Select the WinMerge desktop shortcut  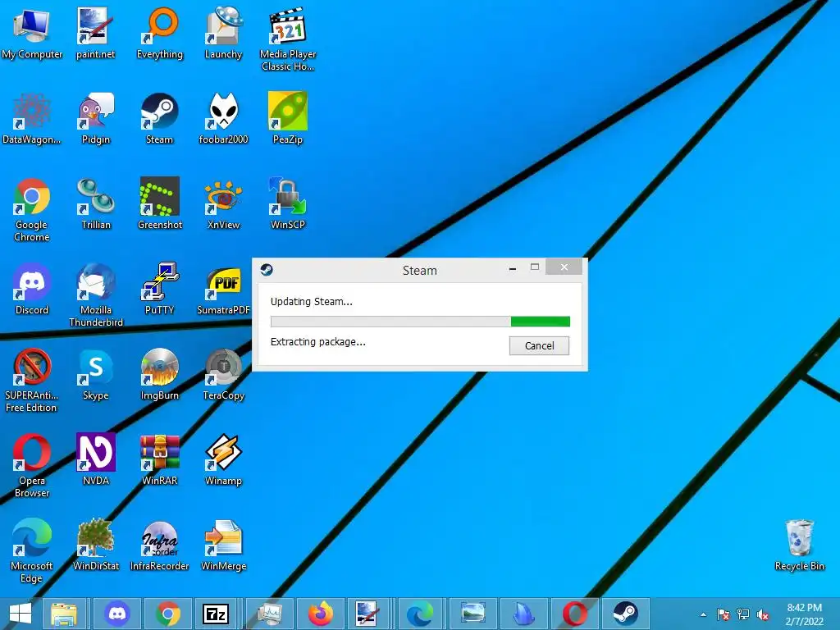coord(223,545)
